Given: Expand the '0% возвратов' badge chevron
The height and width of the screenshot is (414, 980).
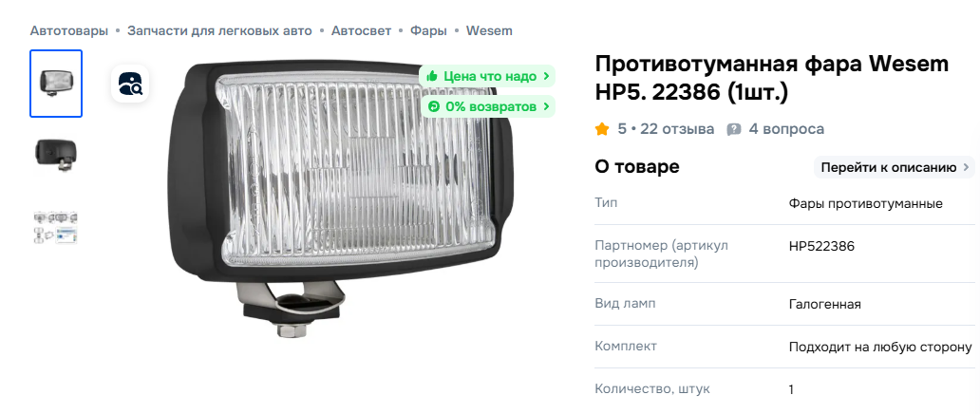Looking at the screenshot, I should point(547,107).
